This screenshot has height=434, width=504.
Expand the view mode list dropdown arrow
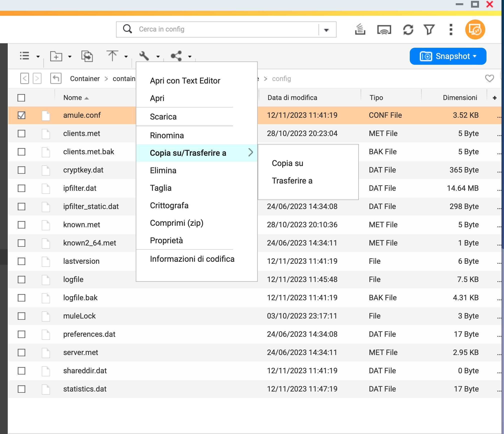[x=38, y=57]
